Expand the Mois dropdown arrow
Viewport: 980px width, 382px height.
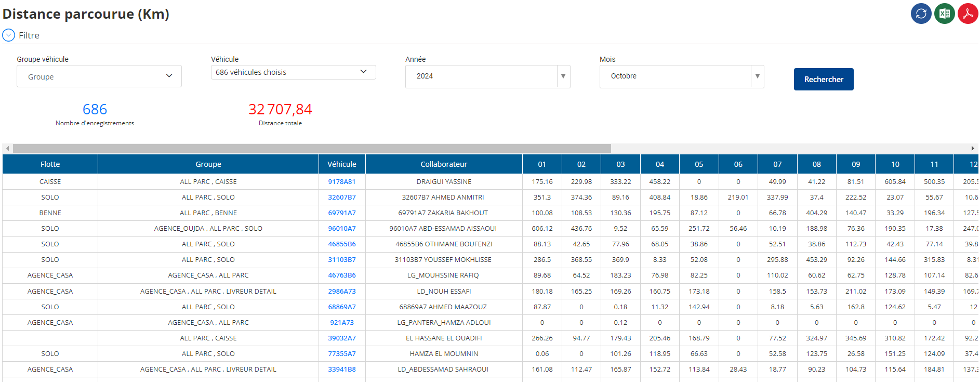758,76
